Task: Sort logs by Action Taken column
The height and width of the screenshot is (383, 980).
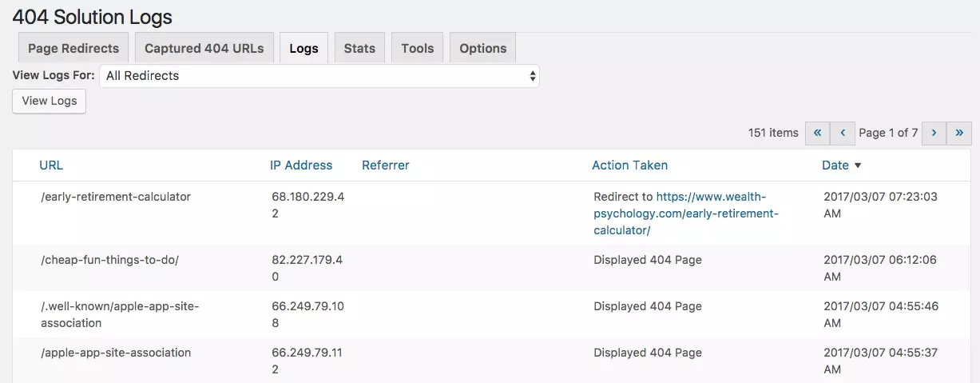Action: click(629, 166)
